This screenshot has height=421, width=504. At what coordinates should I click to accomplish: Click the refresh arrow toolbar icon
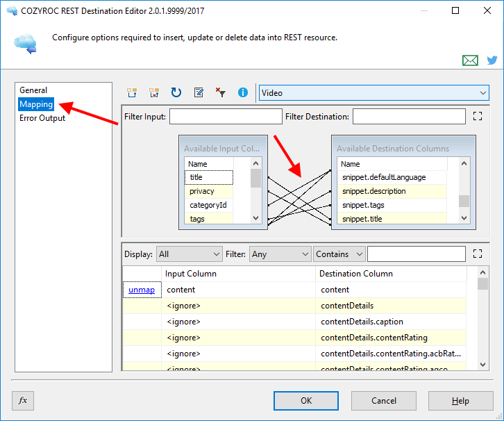[x=176, y=92]
